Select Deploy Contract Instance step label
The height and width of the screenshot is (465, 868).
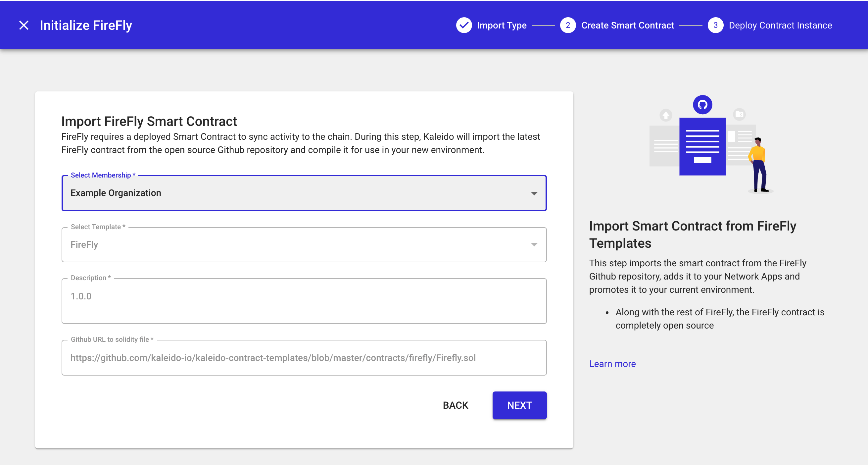point(780,25)
